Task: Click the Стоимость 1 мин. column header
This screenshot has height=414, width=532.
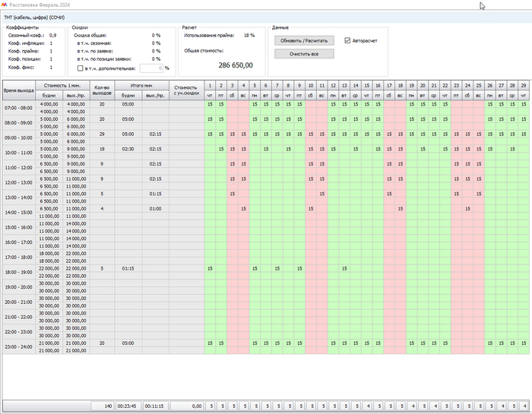Action: tap(62, 86)
